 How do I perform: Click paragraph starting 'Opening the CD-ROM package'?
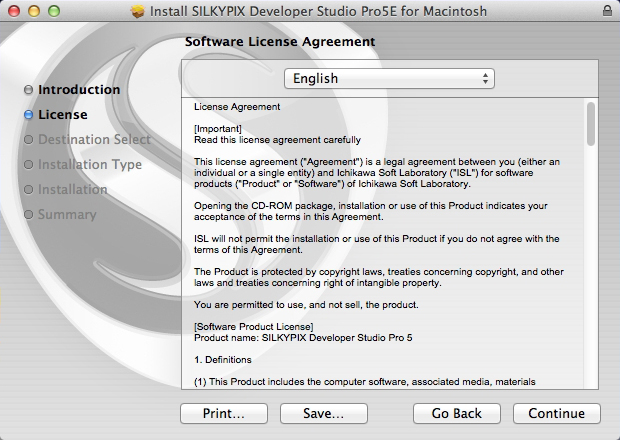coord(370,211)
